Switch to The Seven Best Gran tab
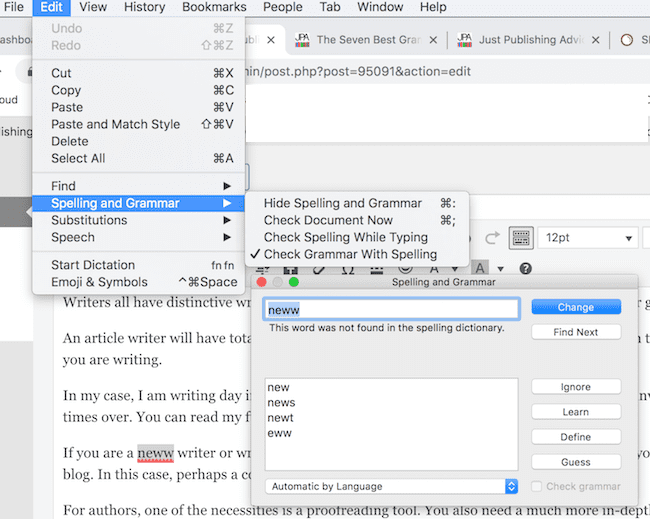This screenshot has height=519, width=650. (367, 40)
